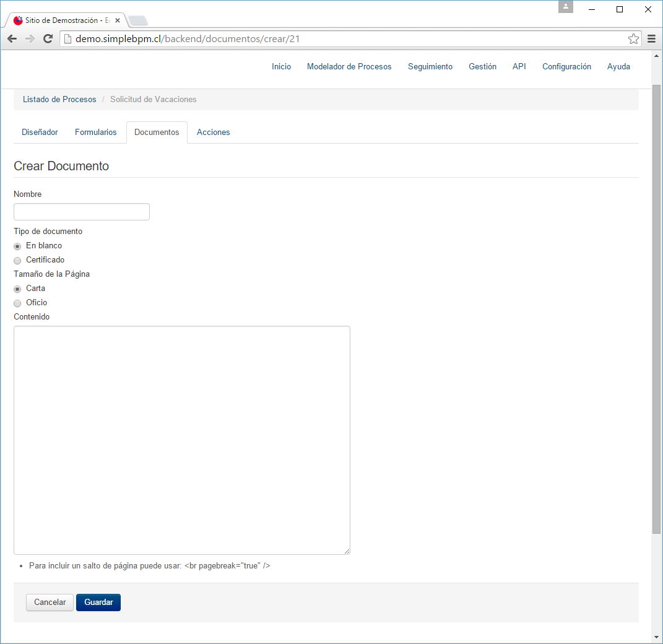663x644 pixels.
Task: Save the document with Guardar
Action: pyautogui.click(x=98, y=602)
